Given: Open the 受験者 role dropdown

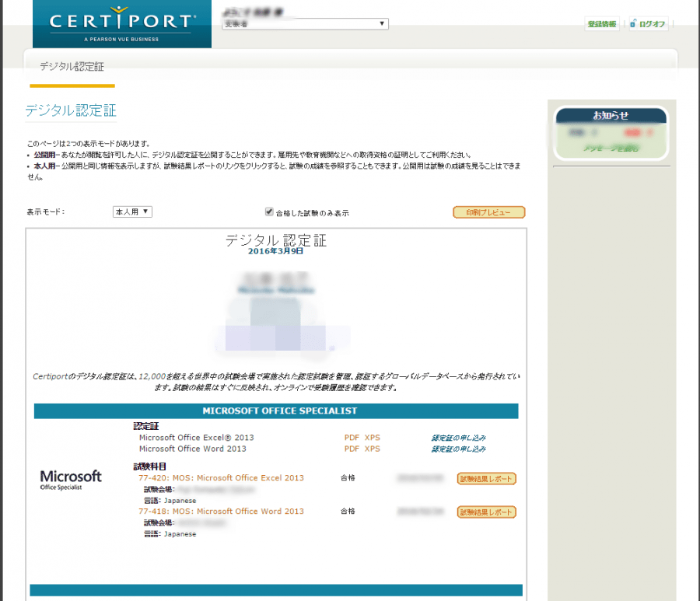Looking at the screenshot, I should coord(305,23).
